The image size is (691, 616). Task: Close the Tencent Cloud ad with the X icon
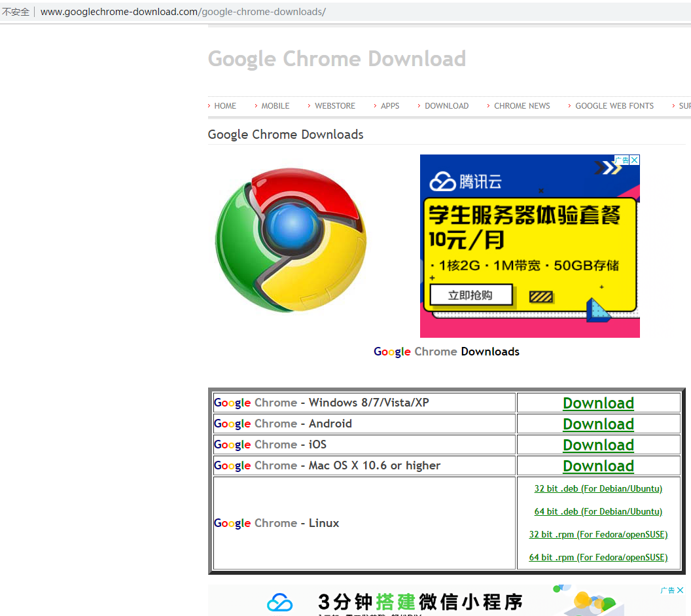point(635,160)
